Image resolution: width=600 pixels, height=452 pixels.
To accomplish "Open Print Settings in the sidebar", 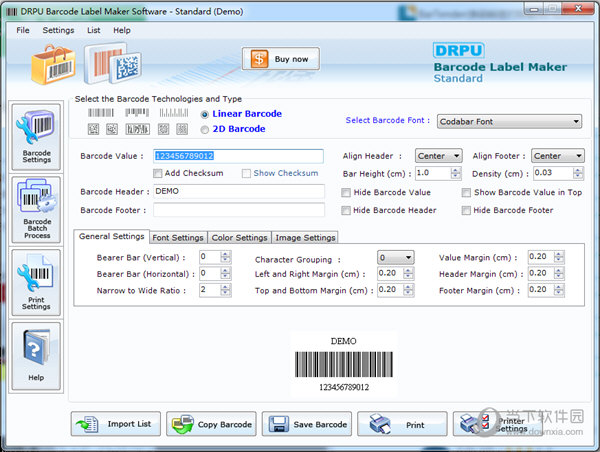I will [x=36, y=282].
